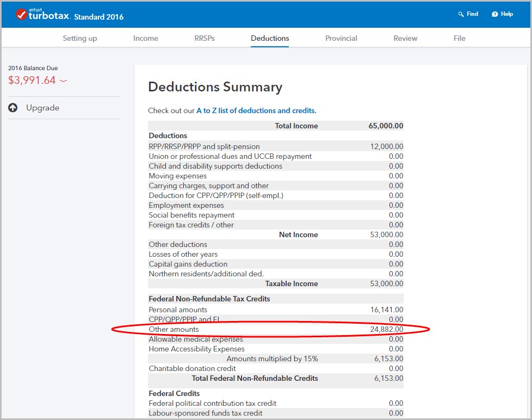Click the Help button label
Screen dimensions: 532x420
tap(507, 14)
